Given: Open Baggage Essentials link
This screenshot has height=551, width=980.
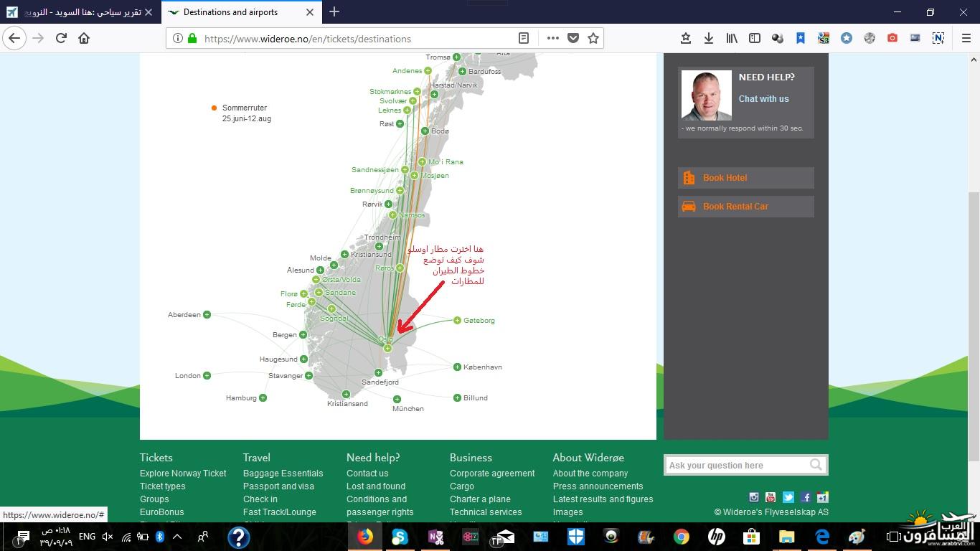Looking at the screenshot, I should click(x=283, y=474).
